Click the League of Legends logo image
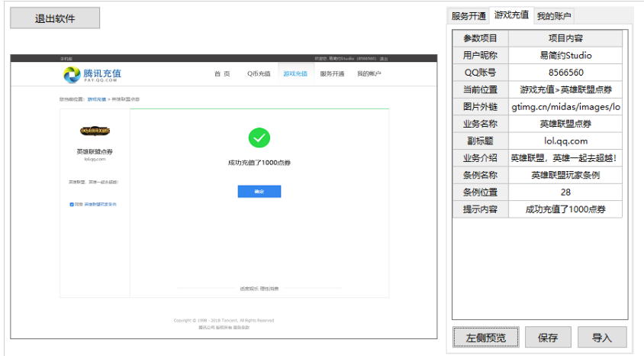Viewport: 644px width, 356px height. (95, 131)
